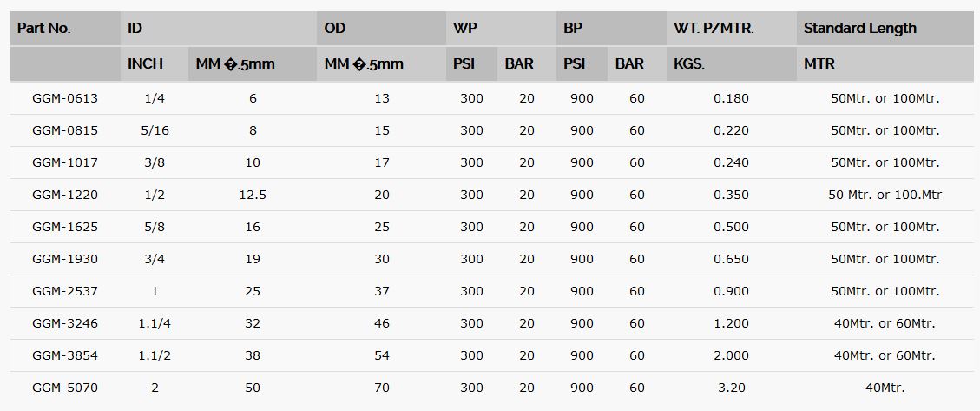The height and width of the screenshot is (411, 980).
Task: Select the INCH sub-header under ID
Action: pos(145,63)
